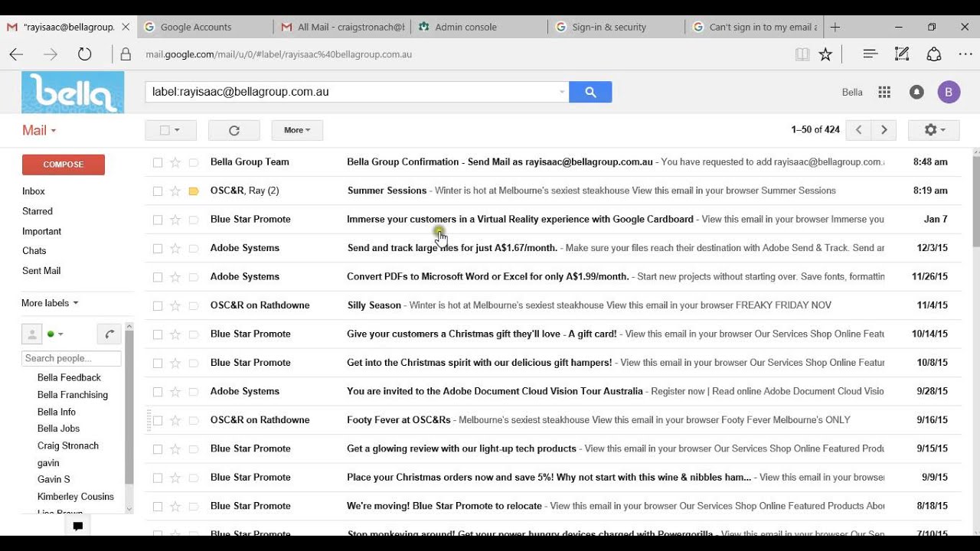Viewport: 980px width, 551px height.
Task: Expand the Mail switcher dropdown
Action: (39, 130)
